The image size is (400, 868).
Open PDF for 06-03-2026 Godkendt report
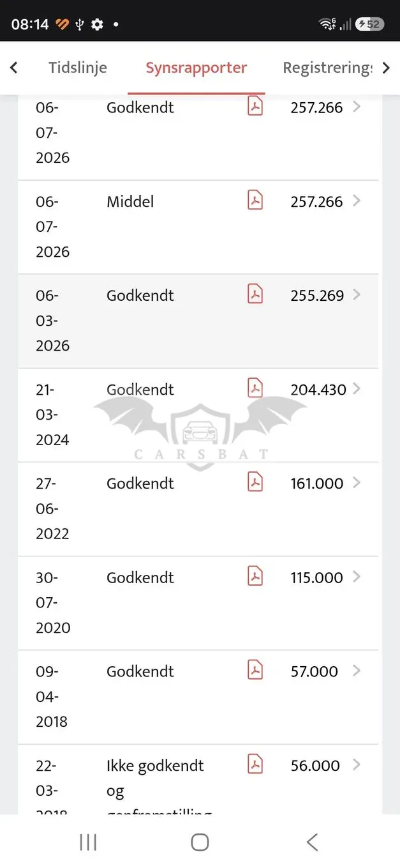[x=255, y=294]
